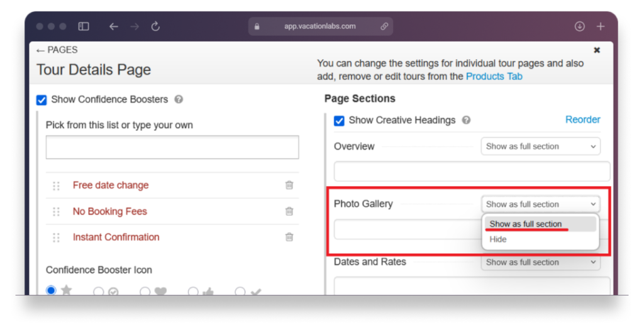Click the Reorder link in Page Sections
This screenshot has height=325, width=644.
(x=582, y=119)
